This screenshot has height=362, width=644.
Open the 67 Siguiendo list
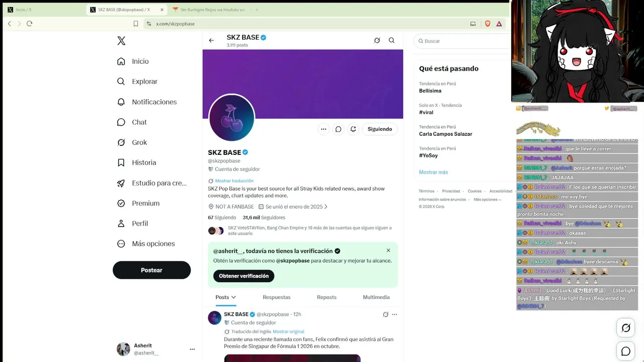(x=222, y=218)
